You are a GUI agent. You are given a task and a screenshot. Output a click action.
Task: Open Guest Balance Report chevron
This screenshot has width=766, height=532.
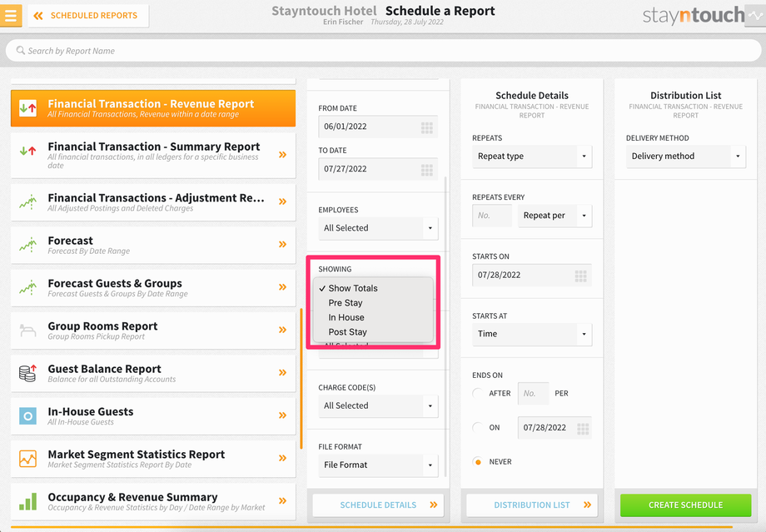pyautogui.click(x=282, y=373)
